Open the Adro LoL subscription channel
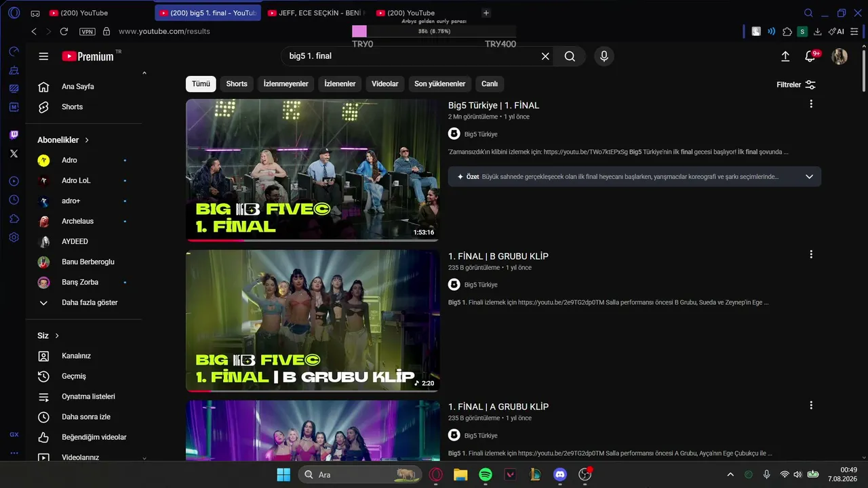 pyautogui.click(x=83, y=181)
